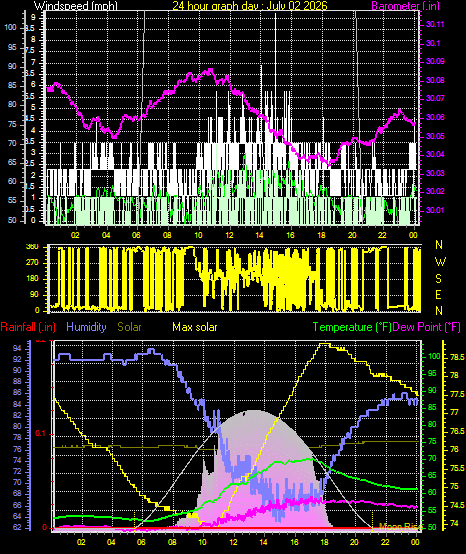Screen dimensions: 466x554
Task: Click the 12 hour tick on wind graph
Action: click(x=230, y=235)
